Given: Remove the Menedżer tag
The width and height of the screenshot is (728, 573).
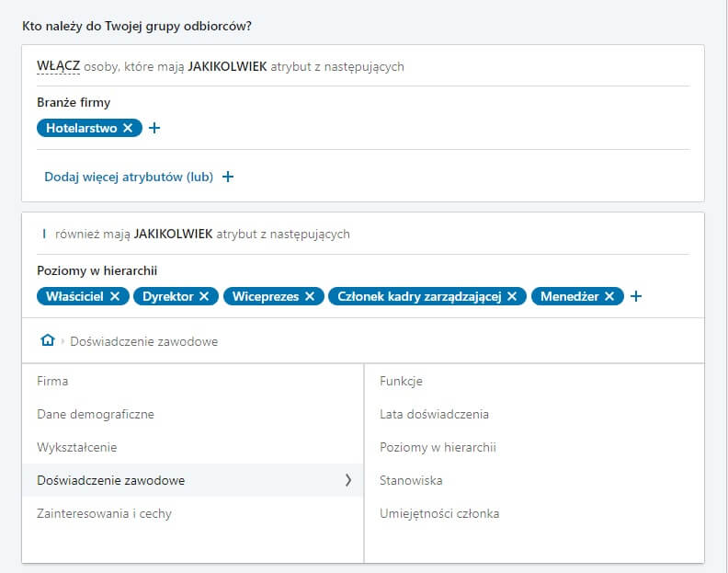Looking at the screenshot, I should click(609, 296).
